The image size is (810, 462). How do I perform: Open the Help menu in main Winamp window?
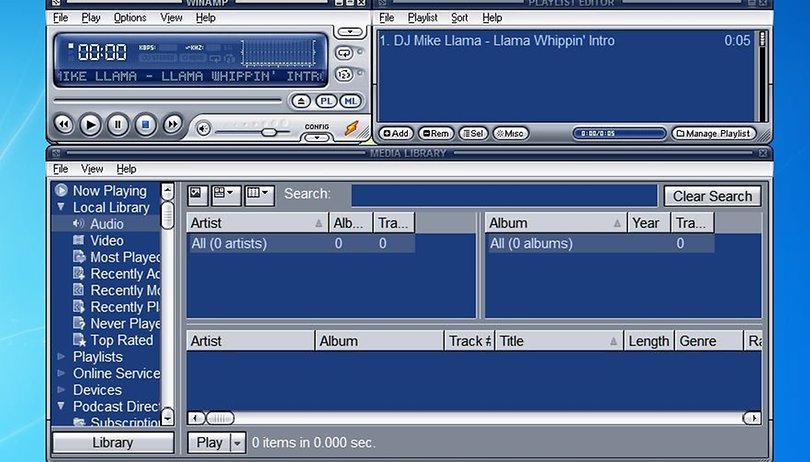[206, 18]
